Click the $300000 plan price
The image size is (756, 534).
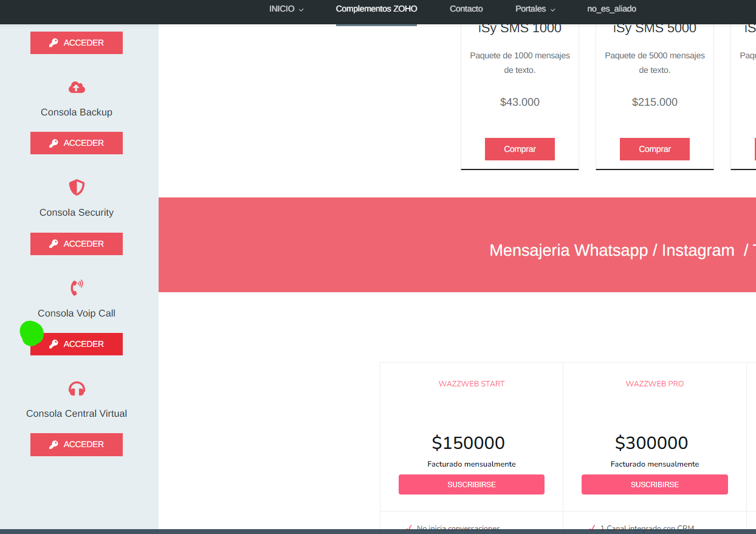point(651,443)
